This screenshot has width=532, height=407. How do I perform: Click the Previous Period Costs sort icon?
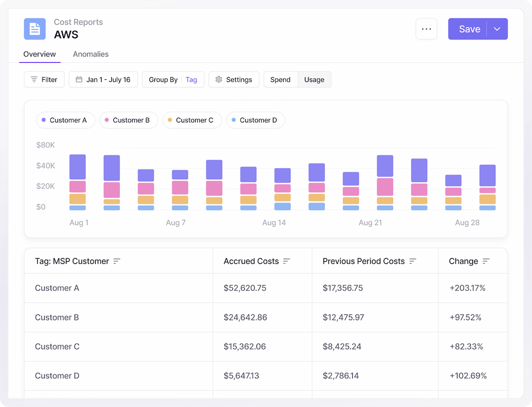(413, 261)
